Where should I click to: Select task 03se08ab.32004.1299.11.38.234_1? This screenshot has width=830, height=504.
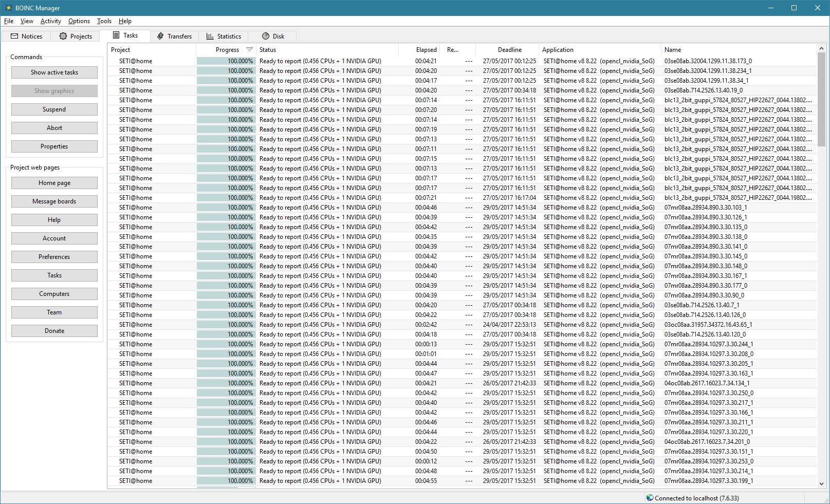coord(462,71)
